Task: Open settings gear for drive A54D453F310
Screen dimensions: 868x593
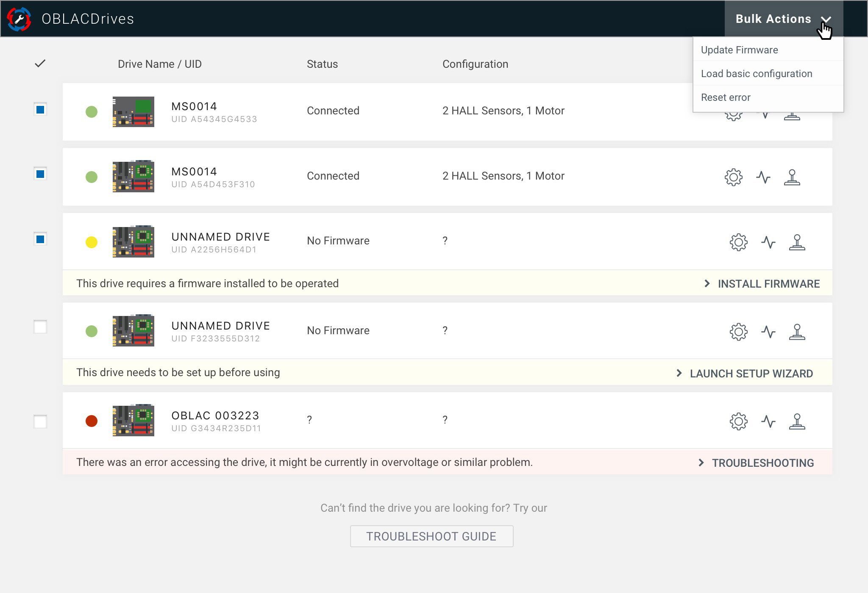Action: tap(733, 177)
